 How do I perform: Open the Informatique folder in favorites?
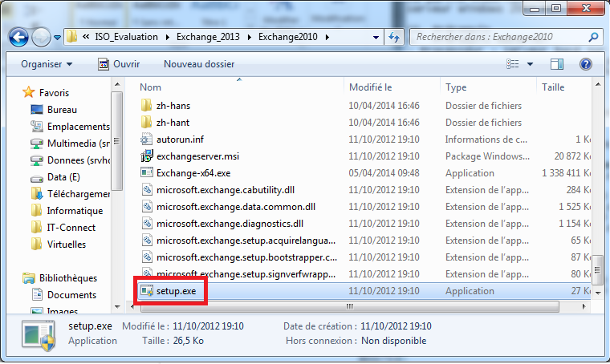(67, 211)
